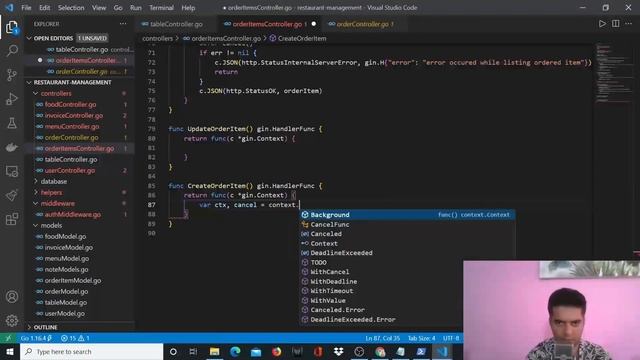The height and width of the screenshot is (360, 640).
Task: Open Task View on the taskbar
Action: pyautogui.click(x=193, y=351)
